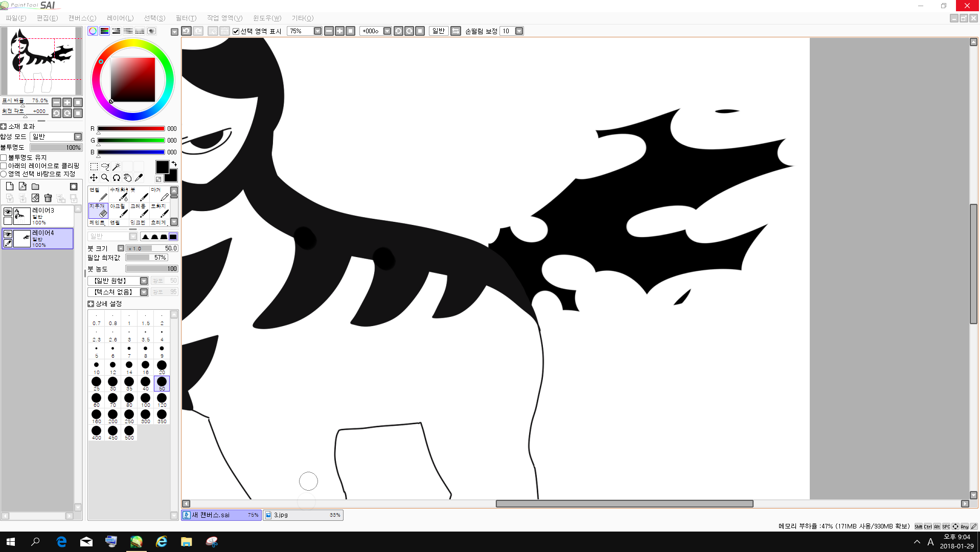980x552 pixels.
Task: Create a new layer with new-layer icon
Action: click(10, 187)
